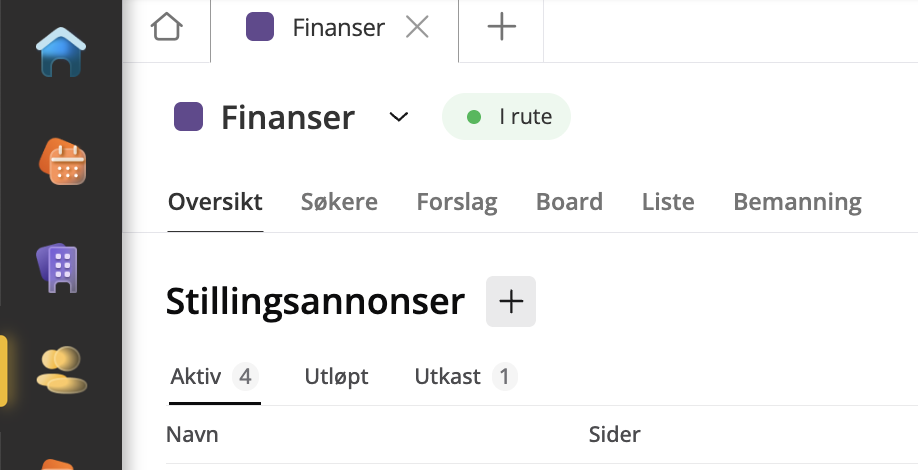Select the yellow people sidebar icon
The height and width of the screenshot is (470, 918).
(61, 370)
